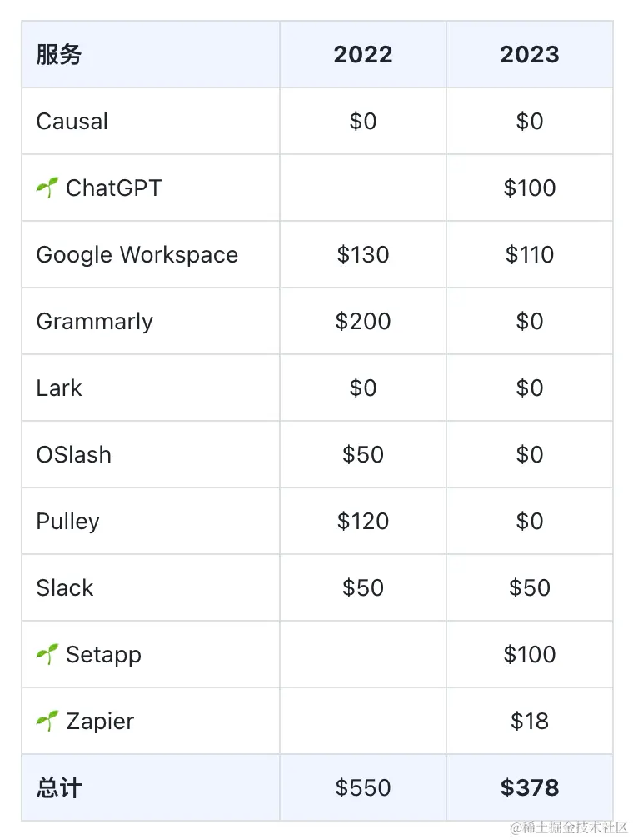This screenshot has height=840, width=633.
Task: Click Pulley's $120 cell
Action: [x=363, y=522]
